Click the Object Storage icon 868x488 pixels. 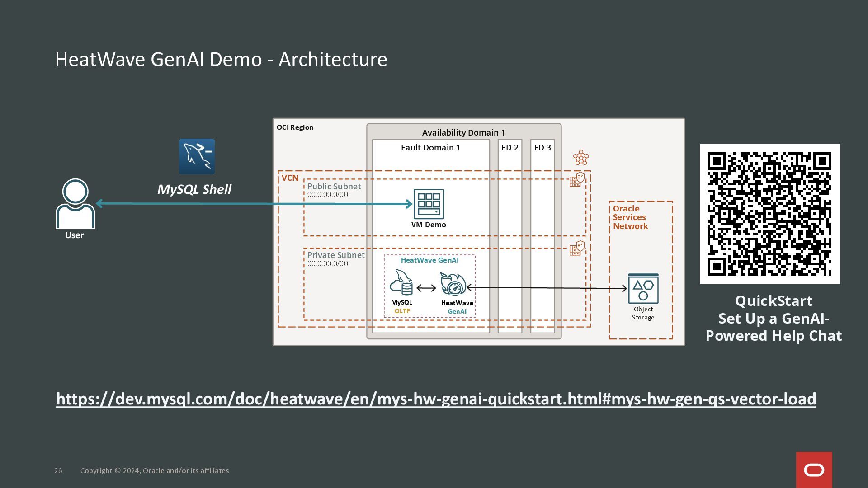[x=643, y=289]
